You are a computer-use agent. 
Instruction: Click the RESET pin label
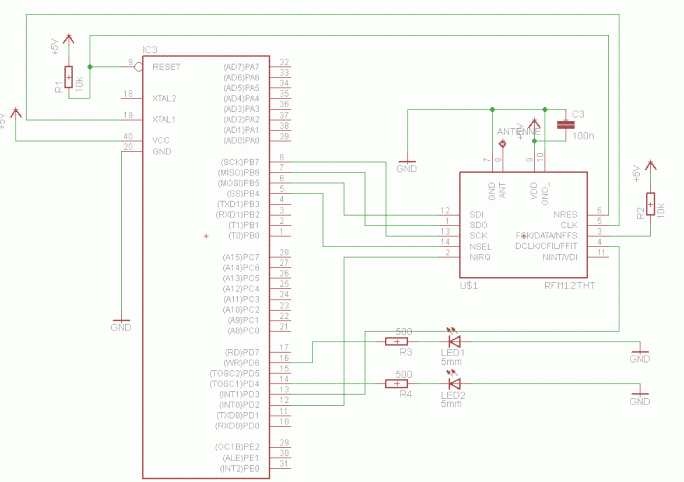(166, 67)
